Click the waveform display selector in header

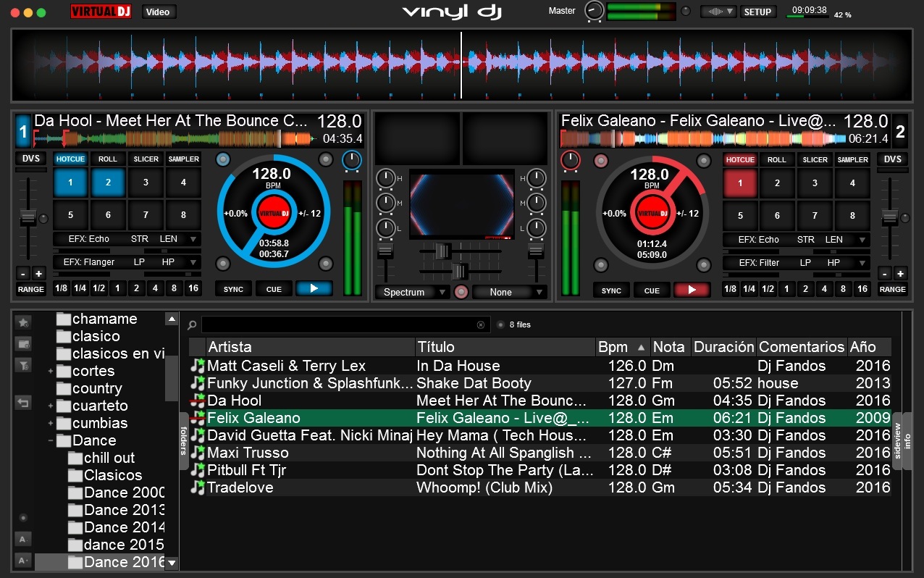click(718, 12)
